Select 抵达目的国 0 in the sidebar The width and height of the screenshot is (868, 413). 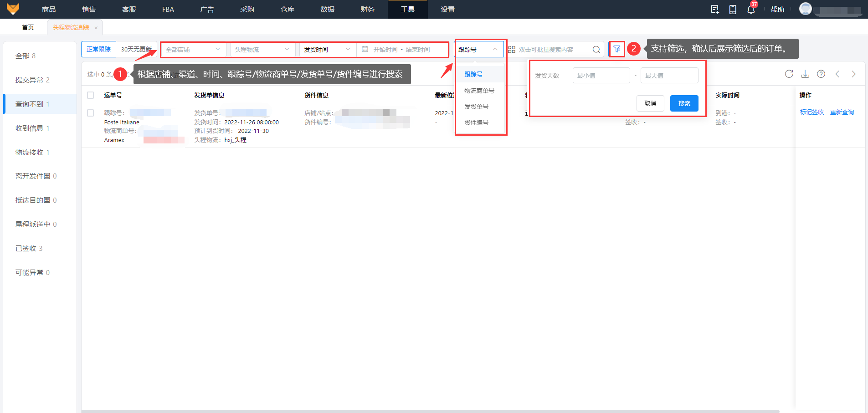[40, 200]
